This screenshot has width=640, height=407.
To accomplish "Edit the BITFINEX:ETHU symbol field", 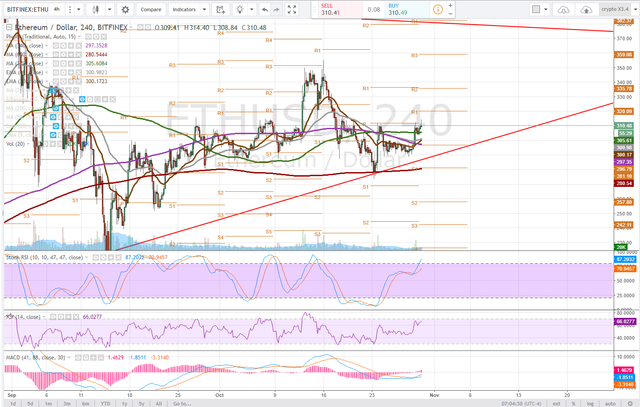I will click(27, 9).
